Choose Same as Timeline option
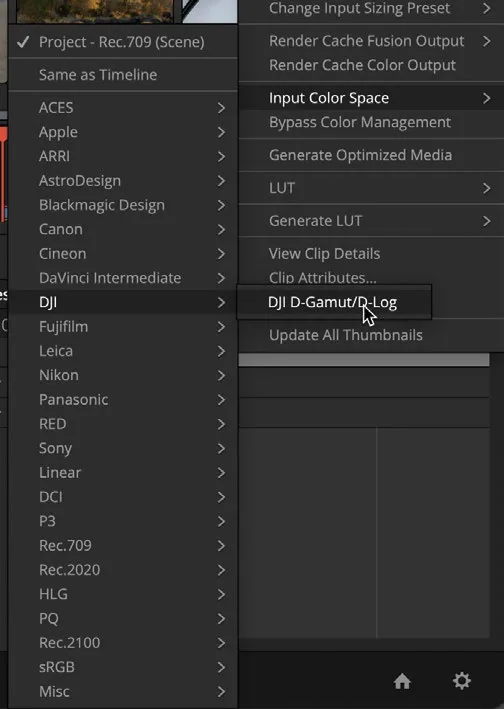This screenshot has width=504, height=709. click(x=122, y=75)
